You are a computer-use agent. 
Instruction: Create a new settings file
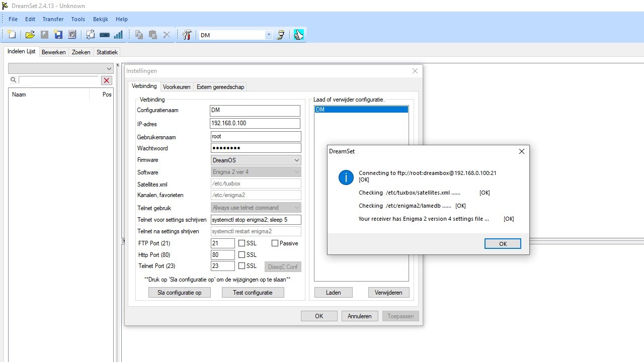pyautogui.click(x=11, y=35)
